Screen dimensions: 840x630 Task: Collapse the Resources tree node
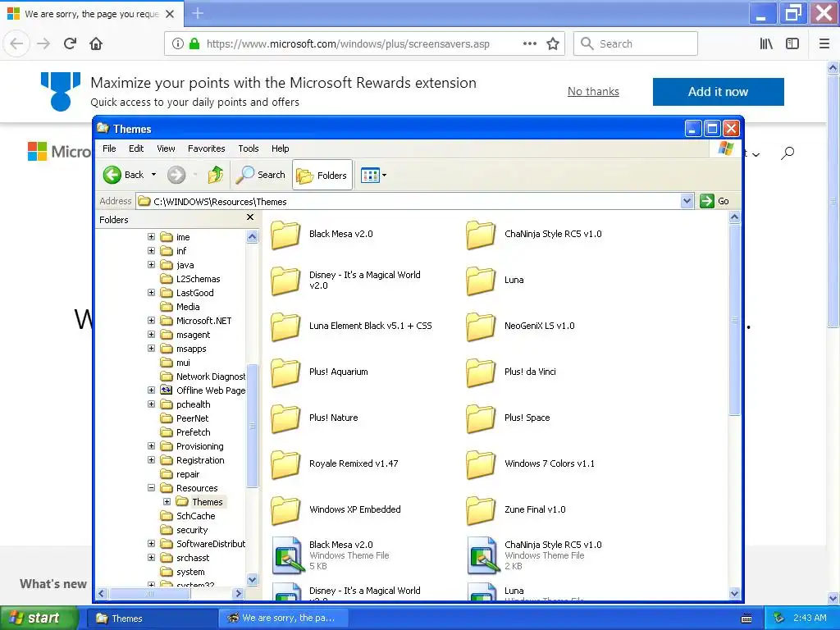151,487
